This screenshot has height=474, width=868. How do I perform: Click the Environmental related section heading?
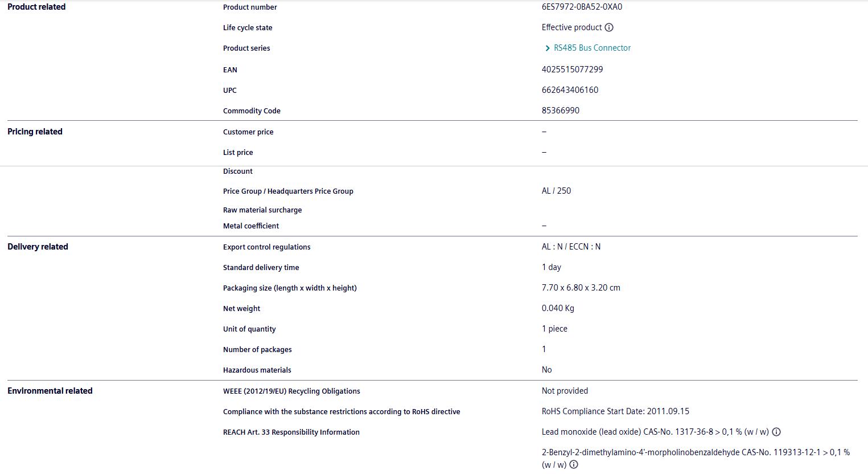click(x=50, y=391)
